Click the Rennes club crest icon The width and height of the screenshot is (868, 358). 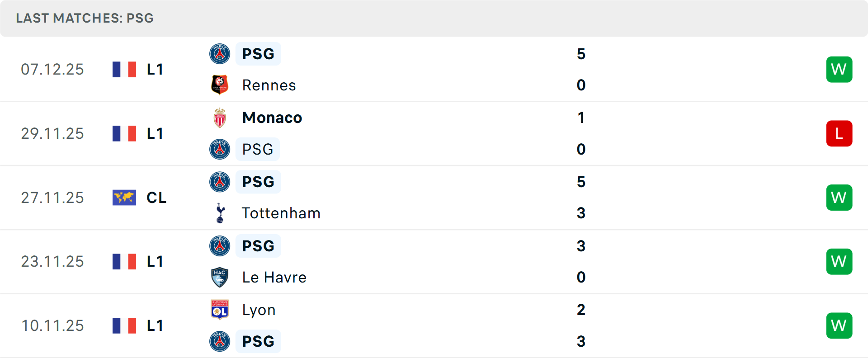(x=220, y=85)
